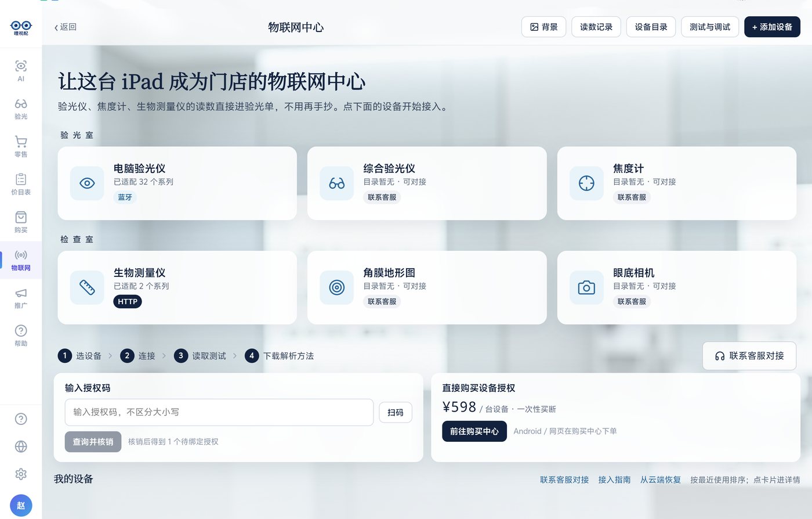Click the globe language icon in sidebar
Screen dimensions: 812x519
pos(21,446)
